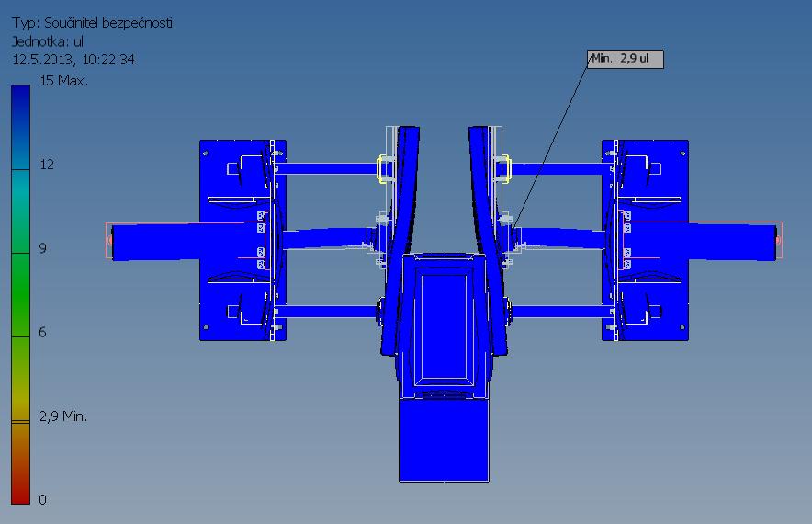The image size is (812, 524).
Task: Click the color legend bar
Action: coord(21,294)
